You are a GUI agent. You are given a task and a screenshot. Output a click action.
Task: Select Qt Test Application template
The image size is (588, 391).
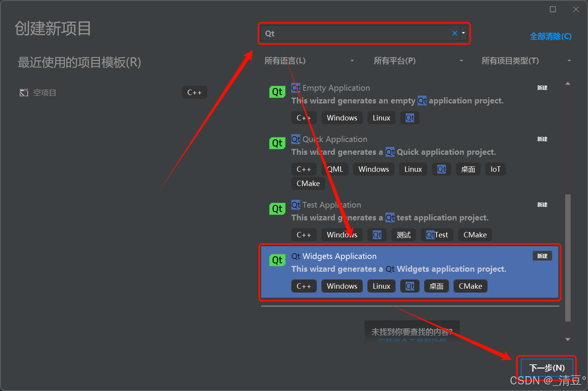coord(410,220)
